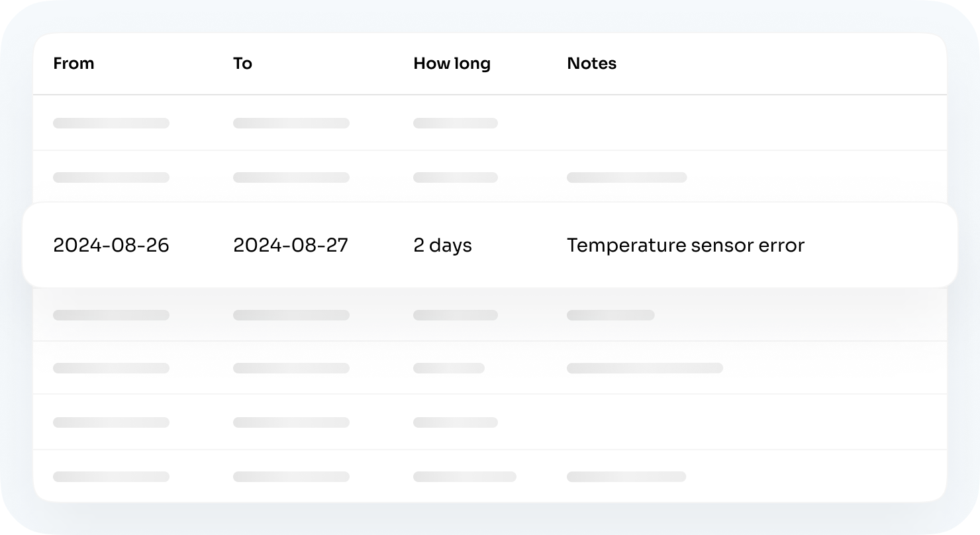Image resolution: width=980 pixels, height=535 pixels.
Task: Click the Notes placeholder in the second row
Action: click(626, 177)
